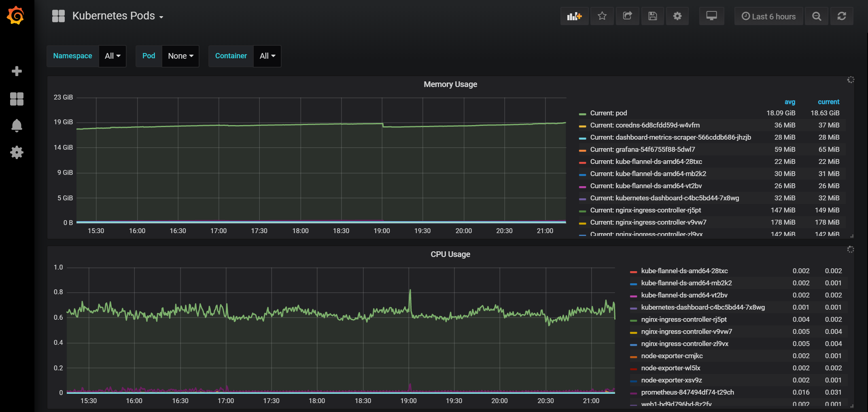Expand the Namespace All dropdown
This screenshot has height=412, width=868.
(x=112, y=56)
